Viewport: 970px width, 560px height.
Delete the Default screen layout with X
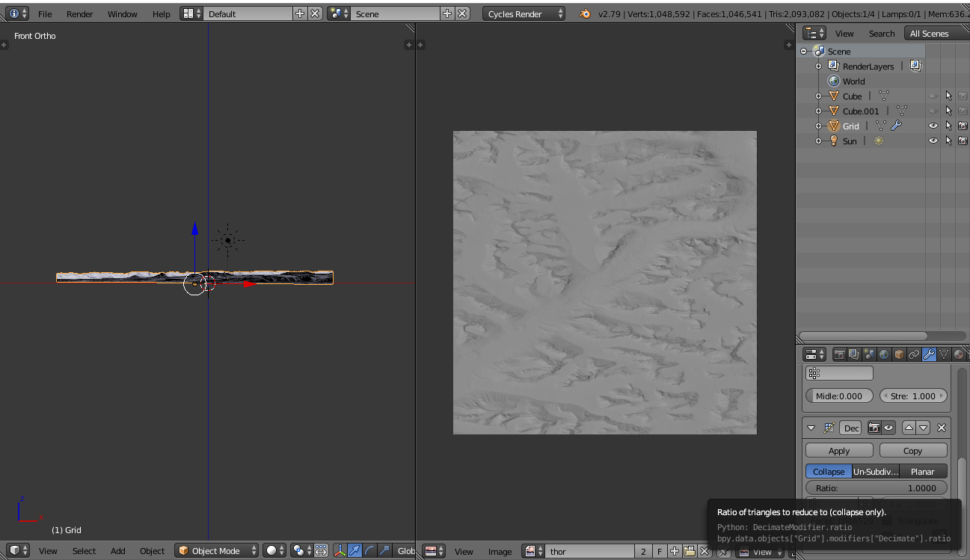coord(315,13)
